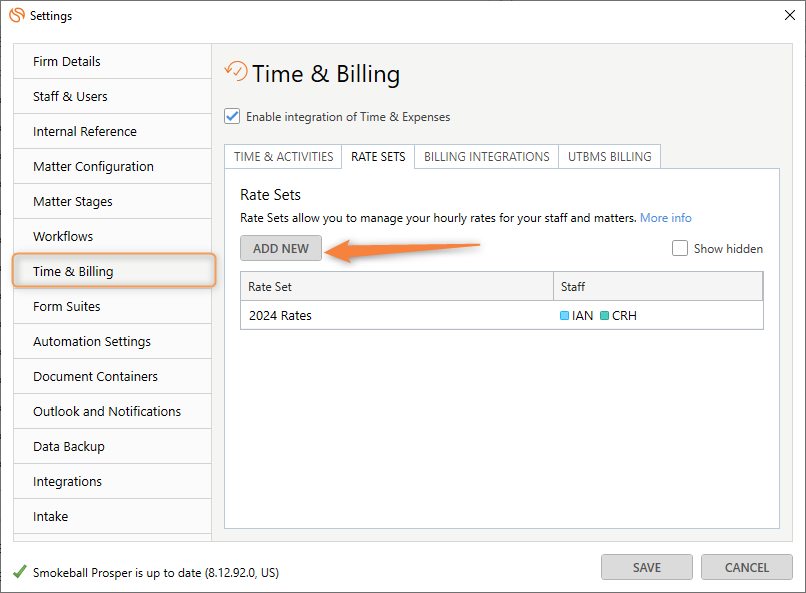The image size is (806, 593).
Task: Click the Staff column header
Action: click(658, 287)
